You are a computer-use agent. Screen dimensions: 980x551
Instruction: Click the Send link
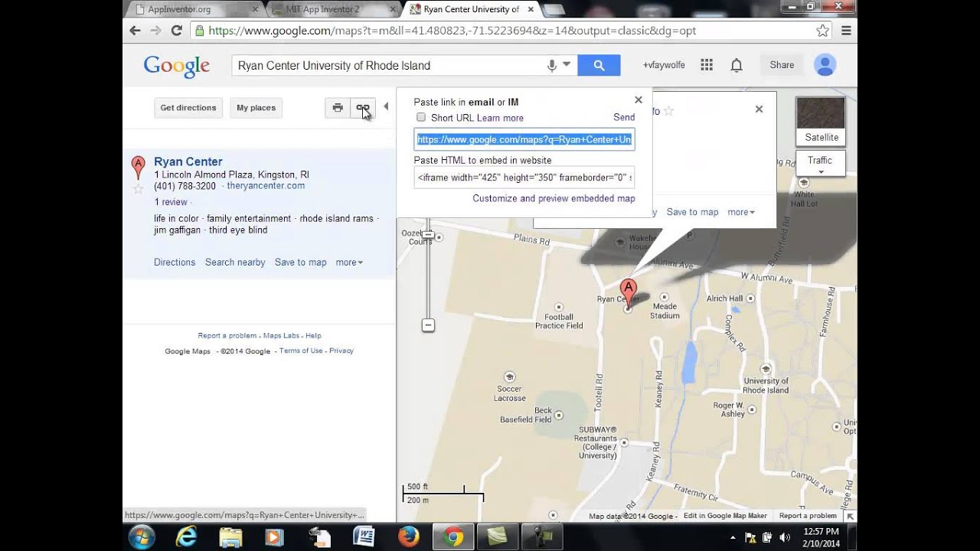pyautogui.click(x=624, y=117)
